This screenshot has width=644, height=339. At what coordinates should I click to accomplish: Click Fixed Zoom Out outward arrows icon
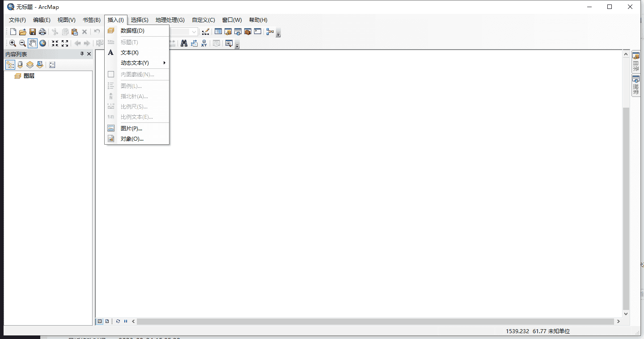(65, 43)
